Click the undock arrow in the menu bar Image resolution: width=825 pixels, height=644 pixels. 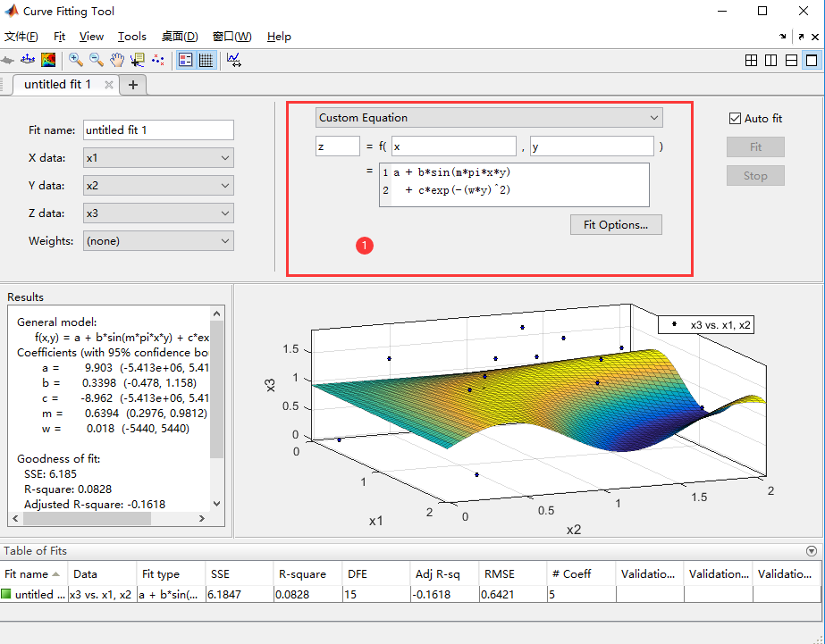[x=801, y=37]
